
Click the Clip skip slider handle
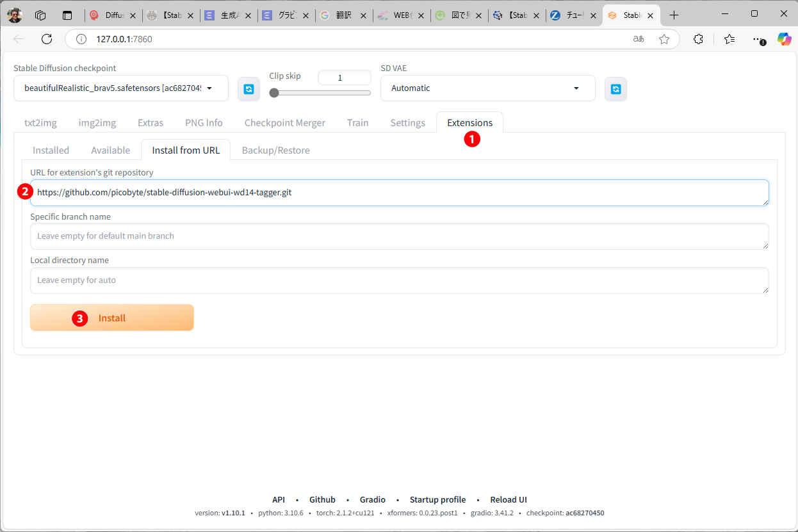tap(274, 93)
